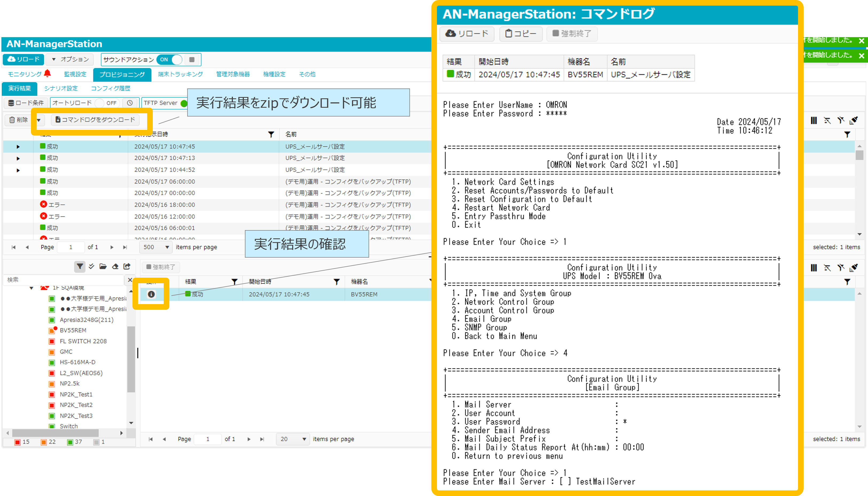Click コマンドログをダウンロード button

[96, 119]
